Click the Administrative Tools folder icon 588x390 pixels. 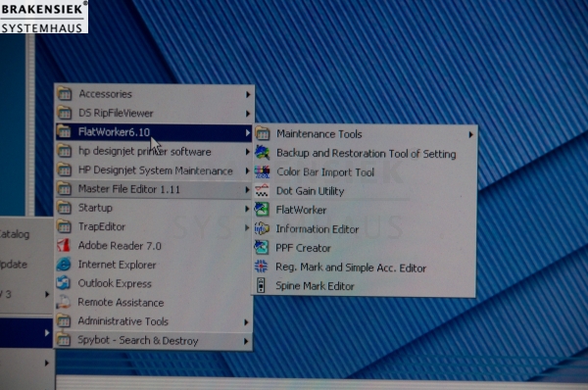(x=64, y=321)
